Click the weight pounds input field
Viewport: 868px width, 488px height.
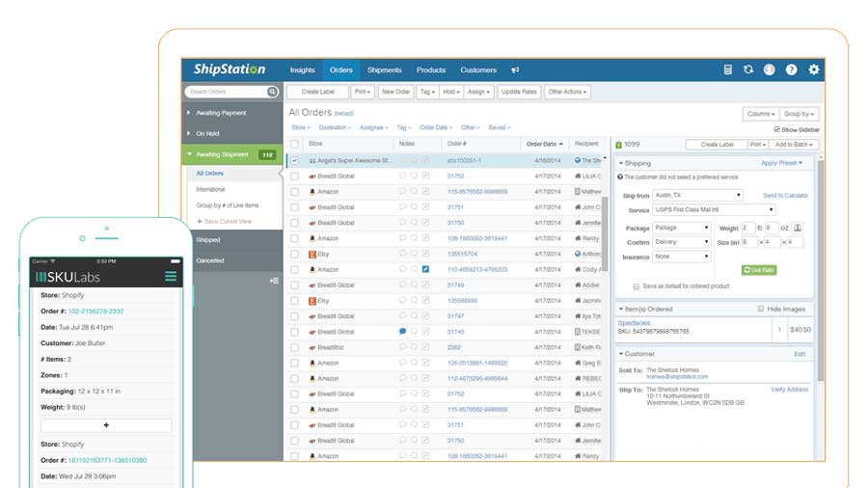point(747,228)
